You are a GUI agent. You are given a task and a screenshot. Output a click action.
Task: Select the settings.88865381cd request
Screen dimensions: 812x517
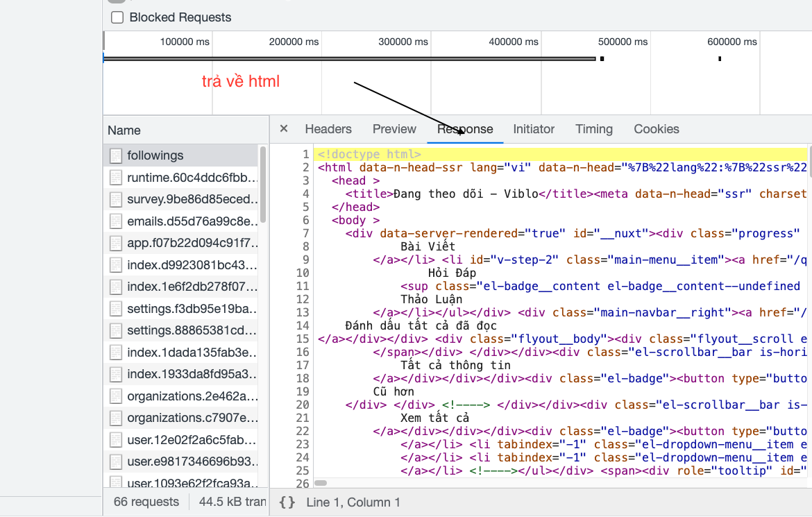(180, 330)
